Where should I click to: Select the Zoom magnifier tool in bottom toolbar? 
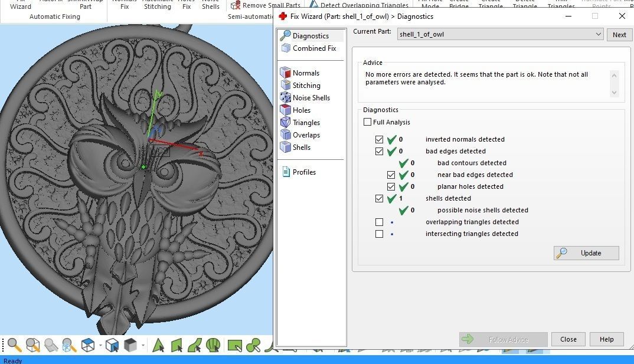pyautogui.click(x=14, y=345)
